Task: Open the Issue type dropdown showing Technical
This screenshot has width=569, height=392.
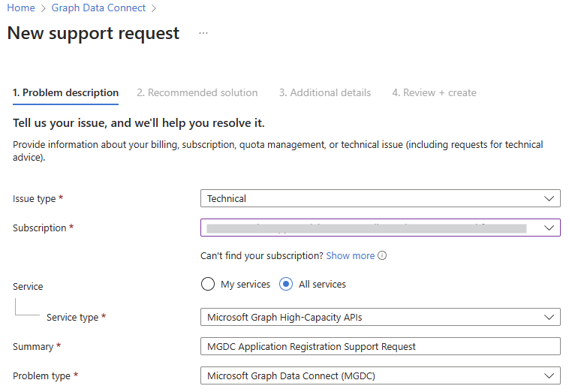Action: click(x=381, y=198)
